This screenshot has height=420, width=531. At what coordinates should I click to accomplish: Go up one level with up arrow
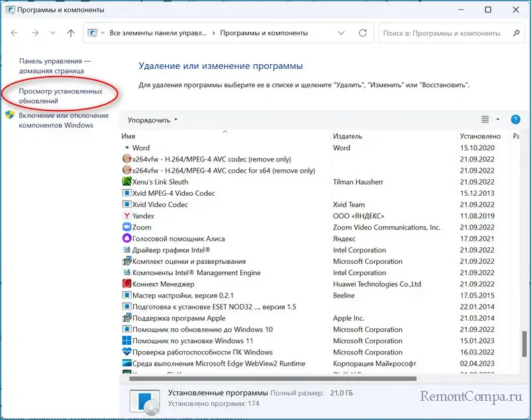coord(71,32)
